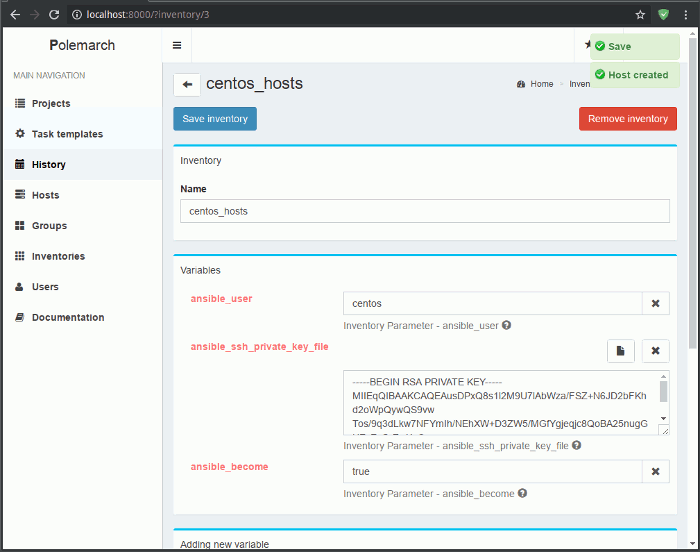The height and width of the screenshot is (552, 700).
Task: Go to History page
Action: [x=48, y=165]
